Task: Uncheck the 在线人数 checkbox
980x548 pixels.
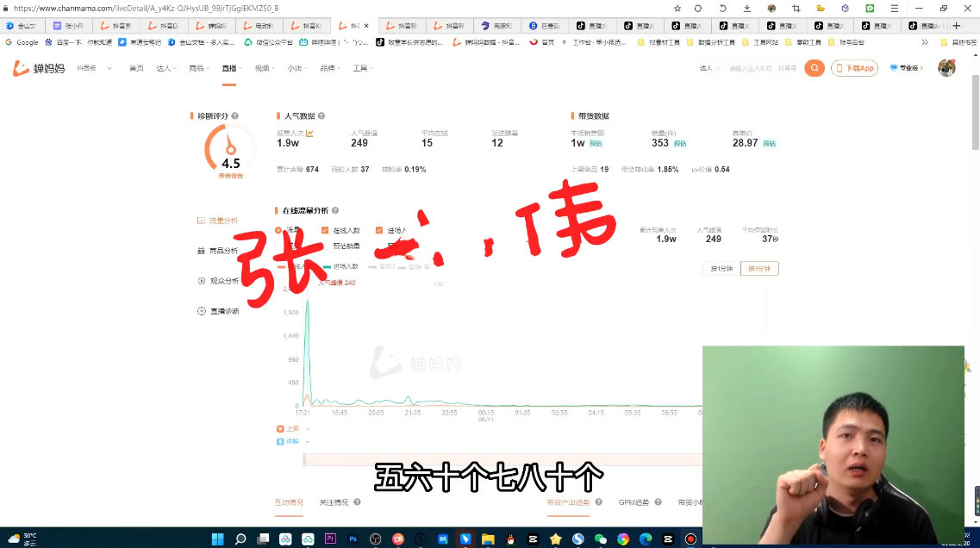Action: pyautogui.click(x=324, y=229)
